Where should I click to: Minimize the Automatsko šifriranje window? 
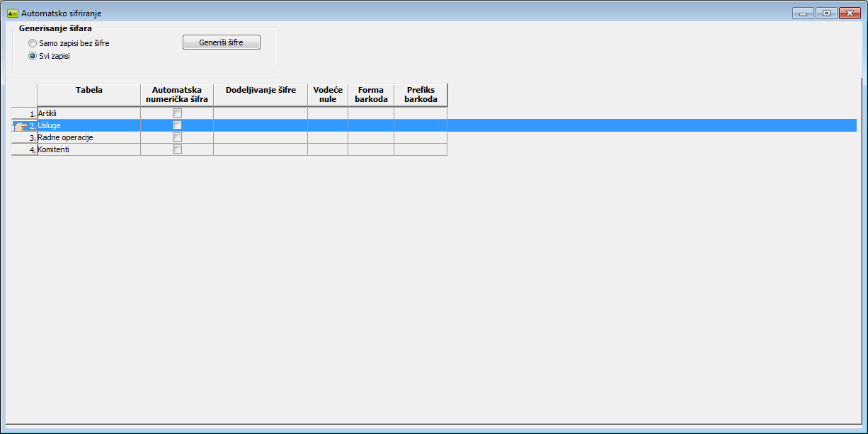click(802, 13)
